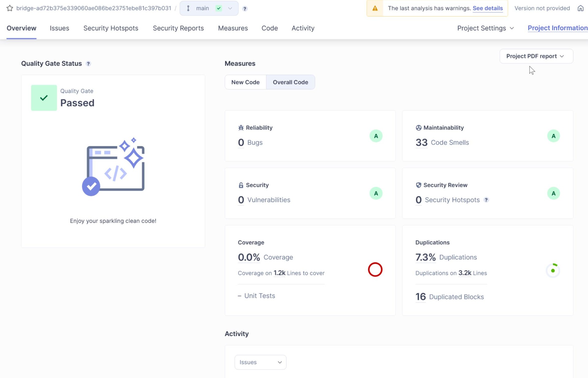Click the 16 Duplicated Blocks count
The image size is (588, 378).
[x=420, y=297]
